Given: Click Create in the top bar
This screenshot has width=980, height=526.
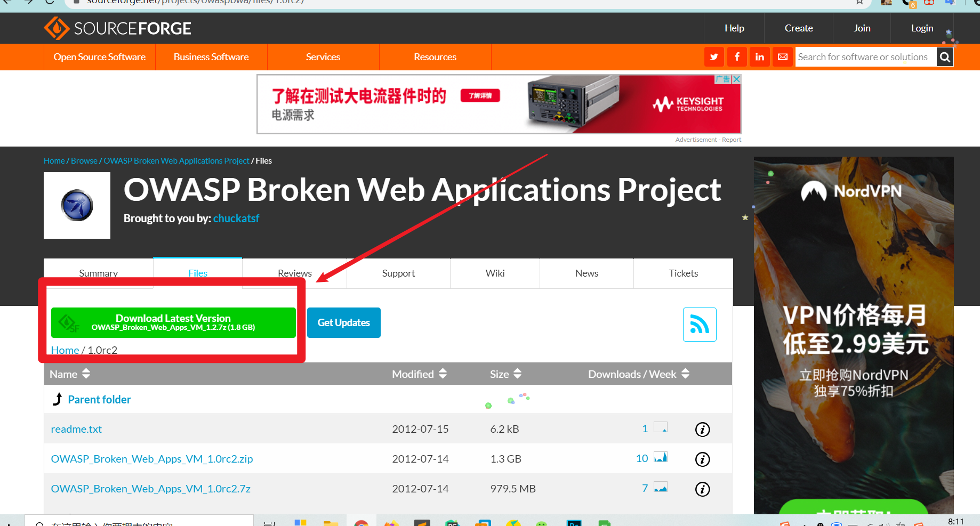Looking at the screenshot, I should 799,28.
